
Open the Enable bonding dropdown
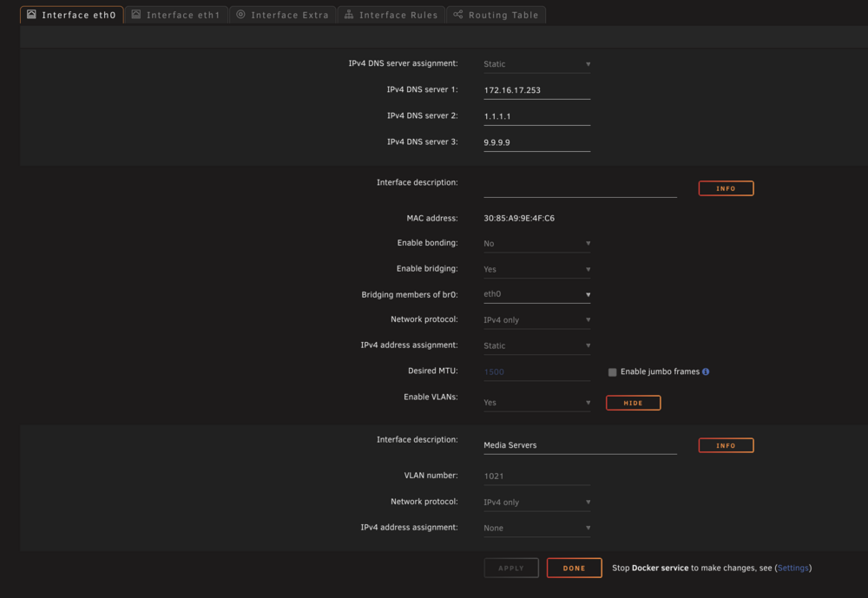537,244
